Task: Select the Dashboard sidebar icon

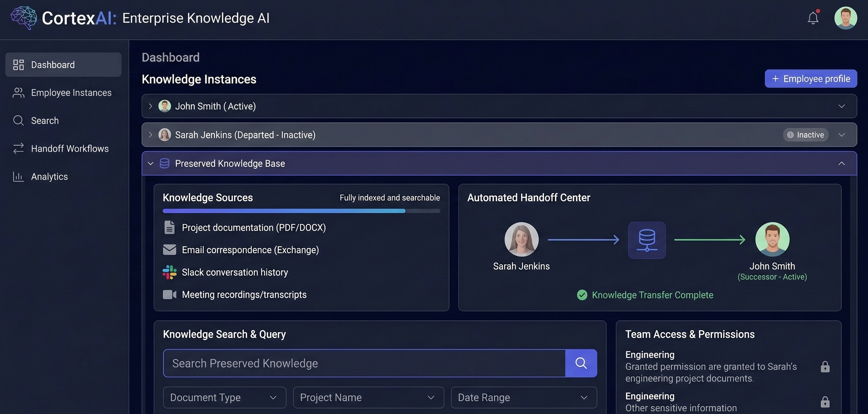Action: tap(18, 64)
